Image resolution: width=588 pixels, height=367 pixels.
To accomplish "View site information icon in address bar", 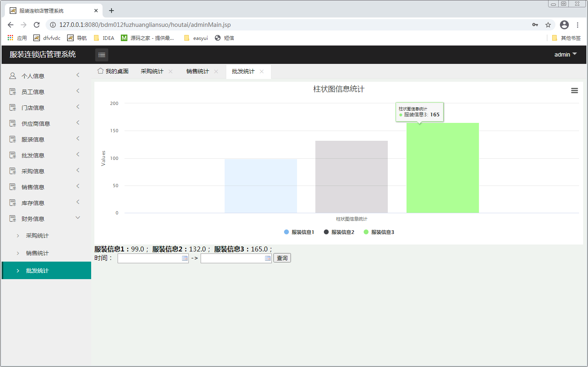I will 53,25.
